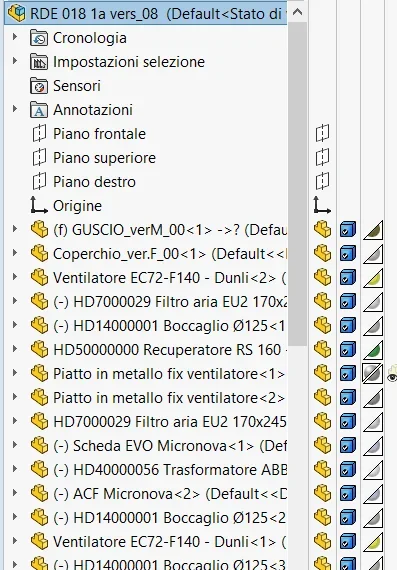Open display mode for GUSCIO_verM_00<1>

pos(348,230)
